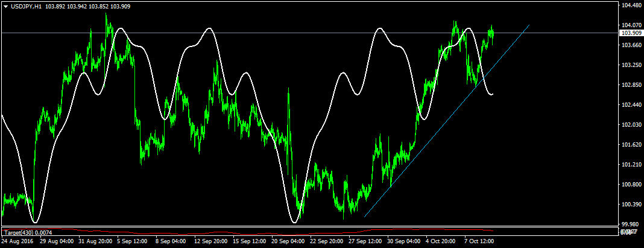
Task: Click the USDJPY,H1 chart title text
Action: coord(25,6)
